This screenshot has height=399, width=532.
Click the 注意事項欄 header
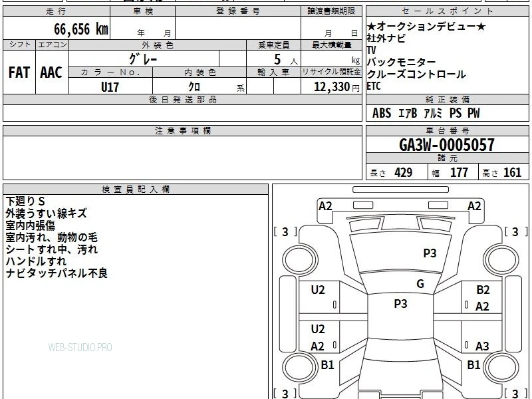[x=182, y=130]
